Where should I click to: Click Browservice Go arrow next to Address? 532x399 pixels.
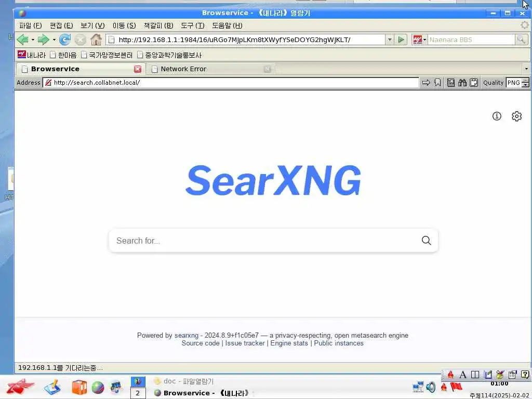click(426, 83)
